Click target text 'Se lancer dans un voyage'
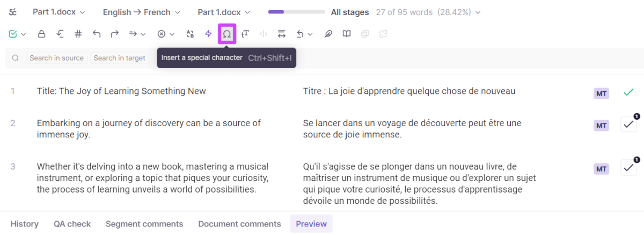644x235 pixels. click(x=353, y=123)
